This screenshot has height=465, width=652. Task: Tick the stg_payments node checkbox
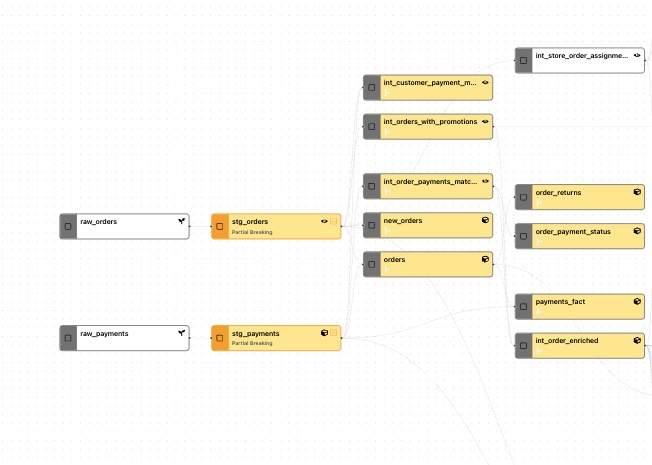(x=220, y=338)
